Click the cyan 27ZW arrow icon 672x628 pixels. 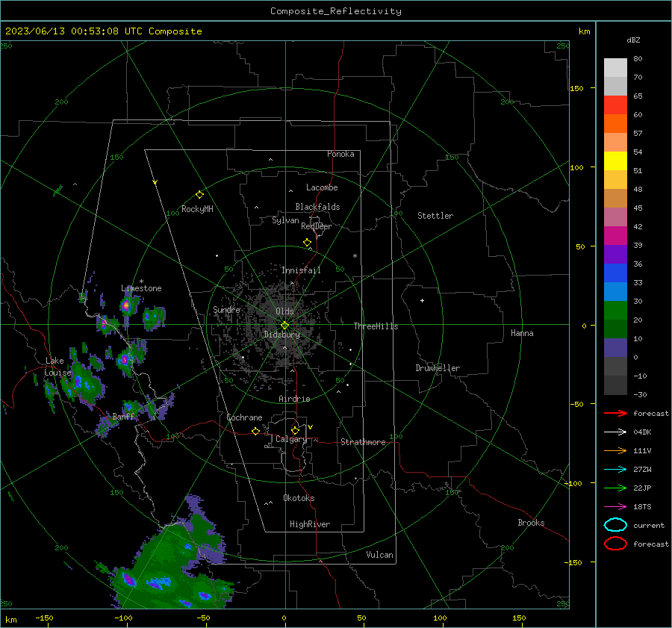click(615, 470)
